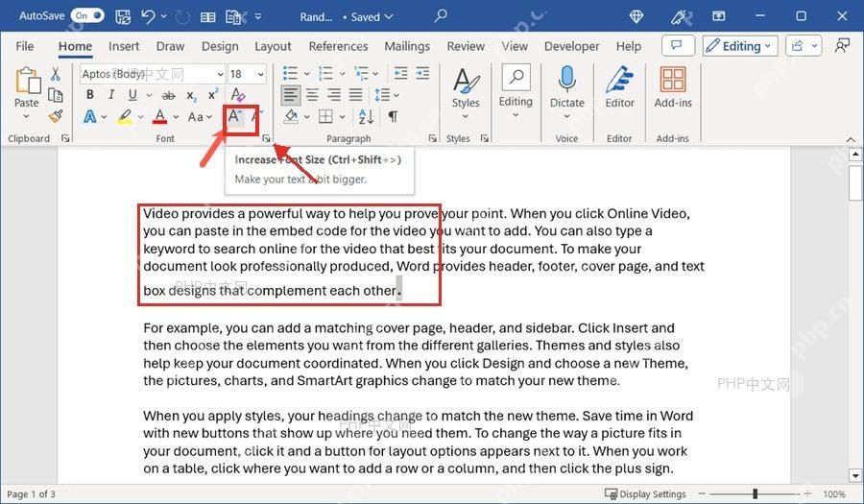The height and width of the screenshot is (504, 864).
Task: Click the Clear All Formatting icon
Action: pyautogui.click(x=237, y=95)
